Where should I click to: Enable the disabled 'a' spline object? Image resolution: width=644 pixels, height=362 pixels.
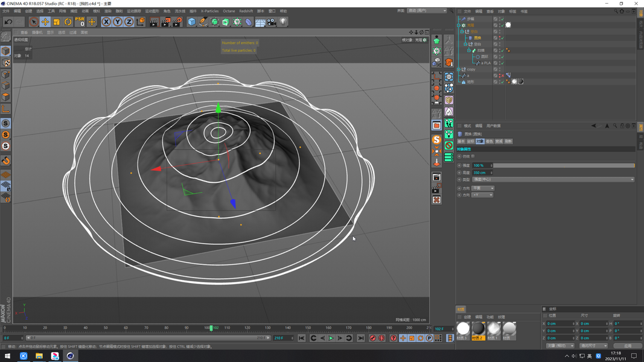pos(502,75)
